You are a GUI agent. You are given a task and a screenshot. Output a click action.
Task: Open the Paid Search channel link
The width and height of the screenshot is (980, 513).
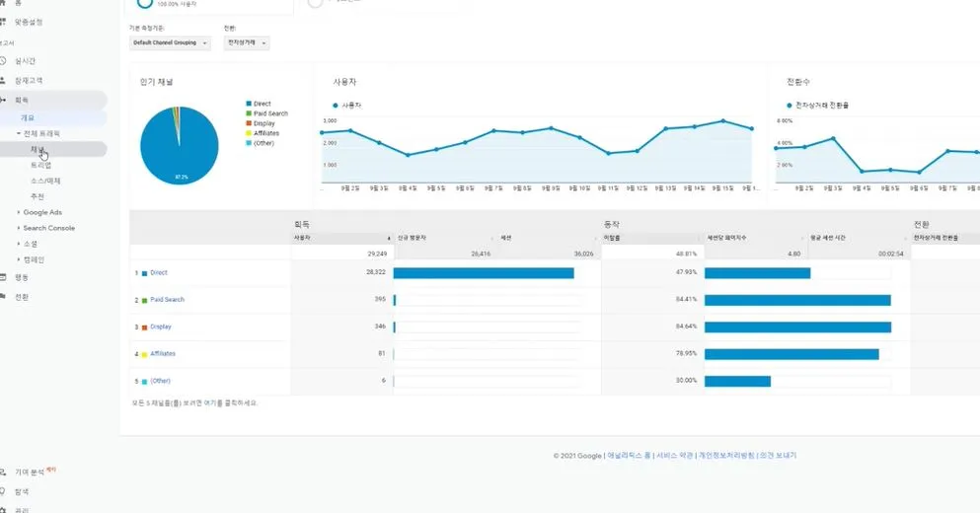click(x=168, y=300)
